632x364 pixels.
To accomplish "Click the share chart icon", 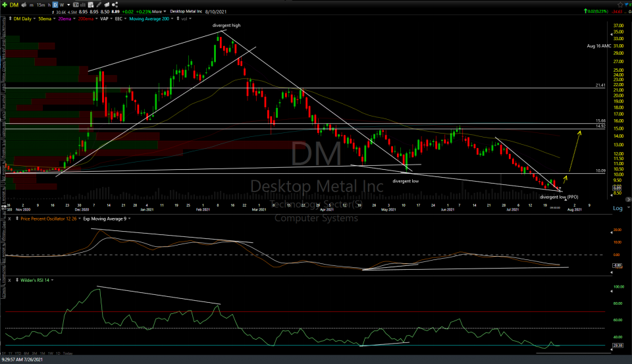I will click(x=115, y=5).
